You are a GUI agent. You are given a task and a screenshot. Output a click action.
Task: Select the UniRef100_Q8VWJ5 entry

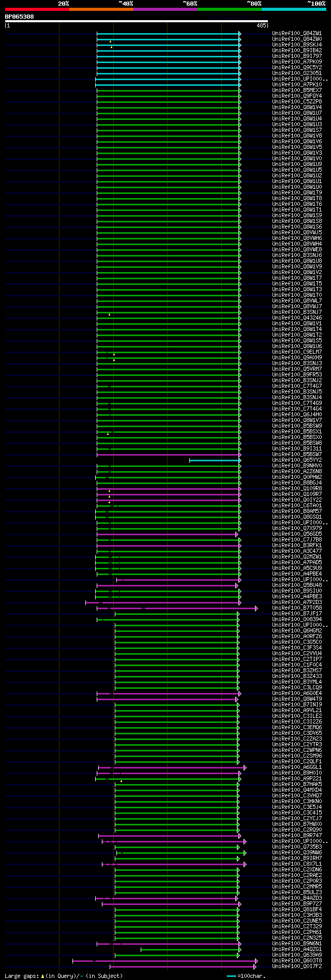[297, 233]
